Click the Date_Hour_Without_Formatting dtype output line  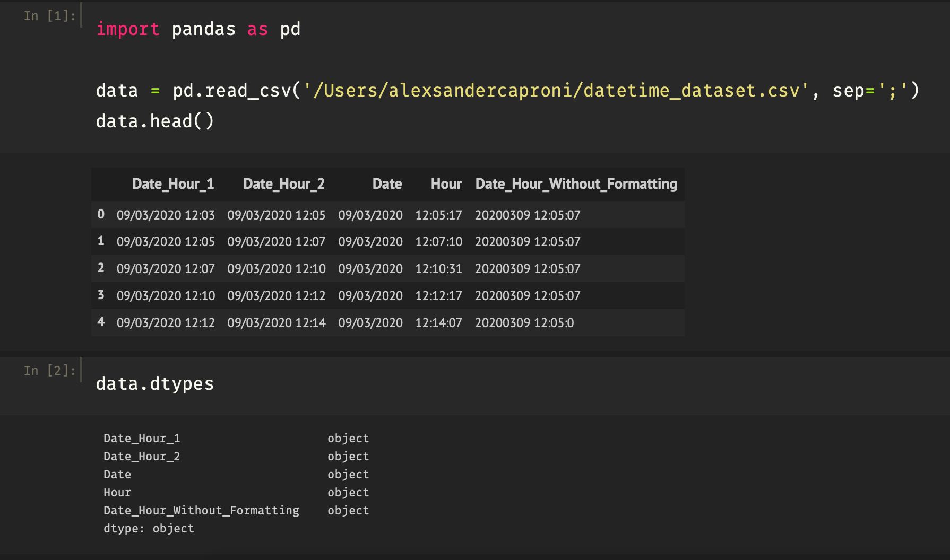click(x=236, y=510)
